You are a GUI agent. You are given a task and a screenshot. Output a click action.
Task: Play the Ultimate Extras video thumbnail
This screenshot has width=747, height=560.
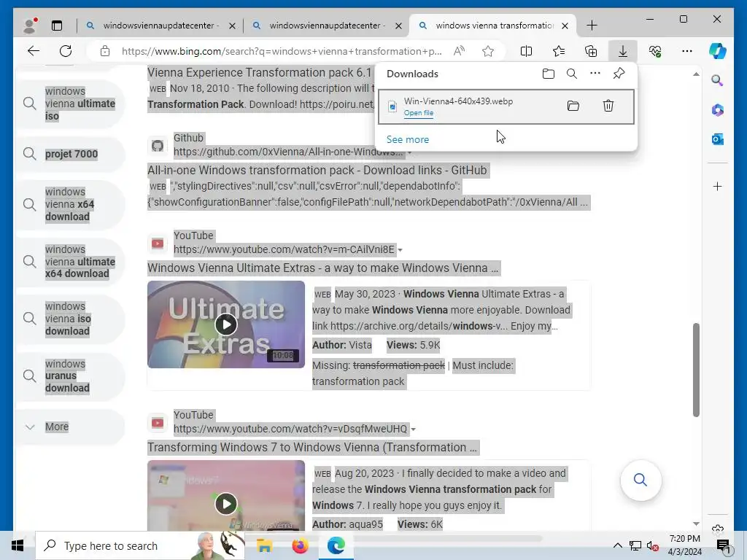(x=226, y=324)
